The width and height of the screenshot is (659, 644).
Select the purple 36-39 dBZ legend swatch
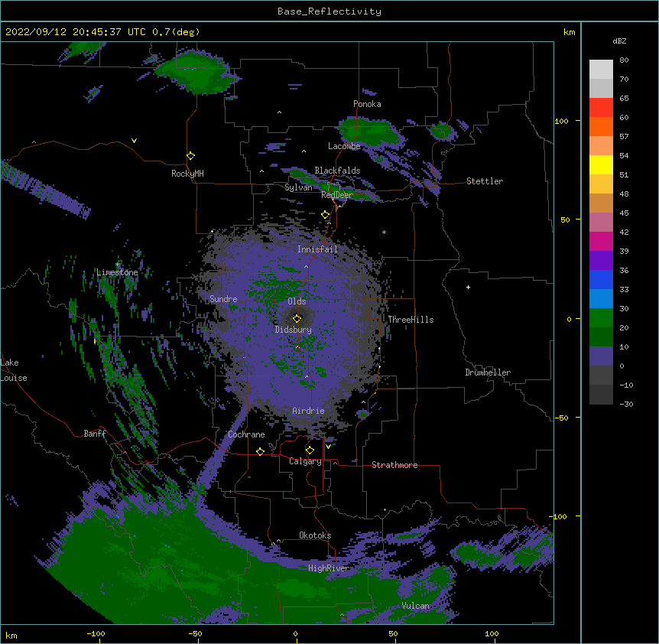601,261
